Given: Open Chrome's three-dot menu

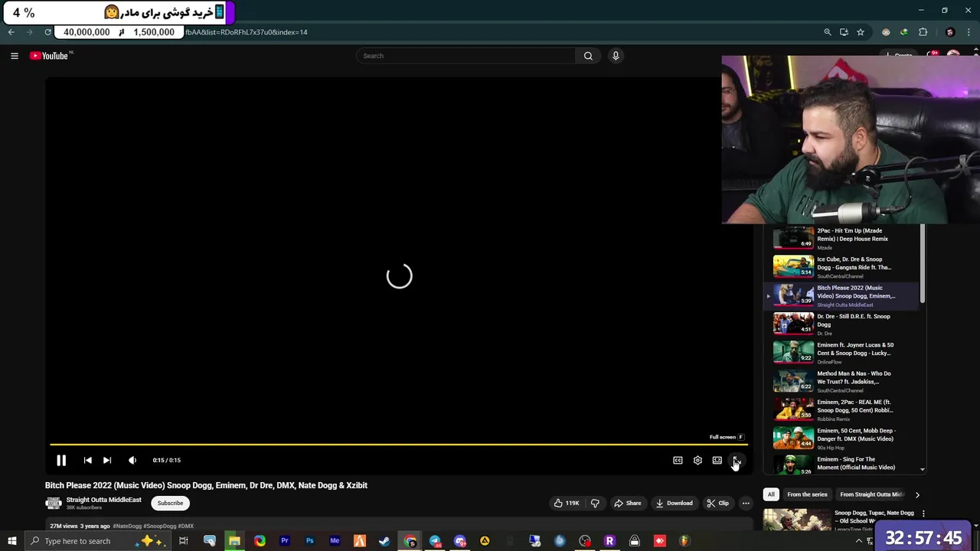Looking at the screenshot, I should click(x=969, y=32).
